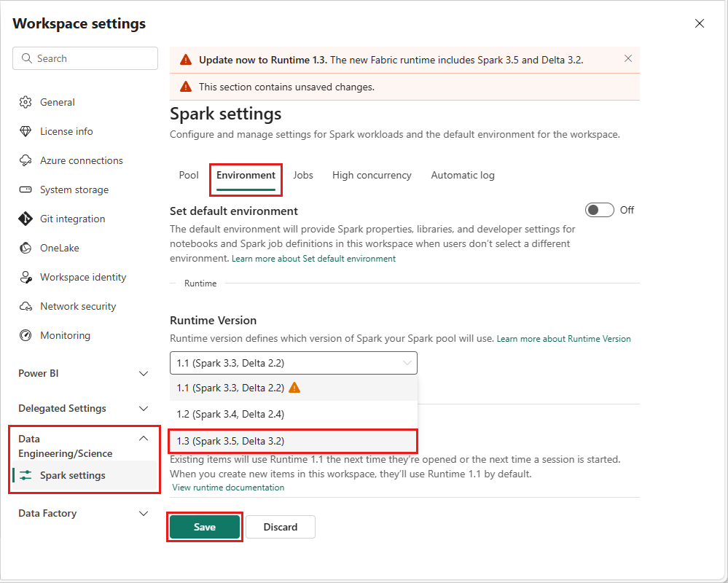728x583 pixels.
Task: Save the Spark settings changes
Action: pyautogui.click(x=205, y=527)
